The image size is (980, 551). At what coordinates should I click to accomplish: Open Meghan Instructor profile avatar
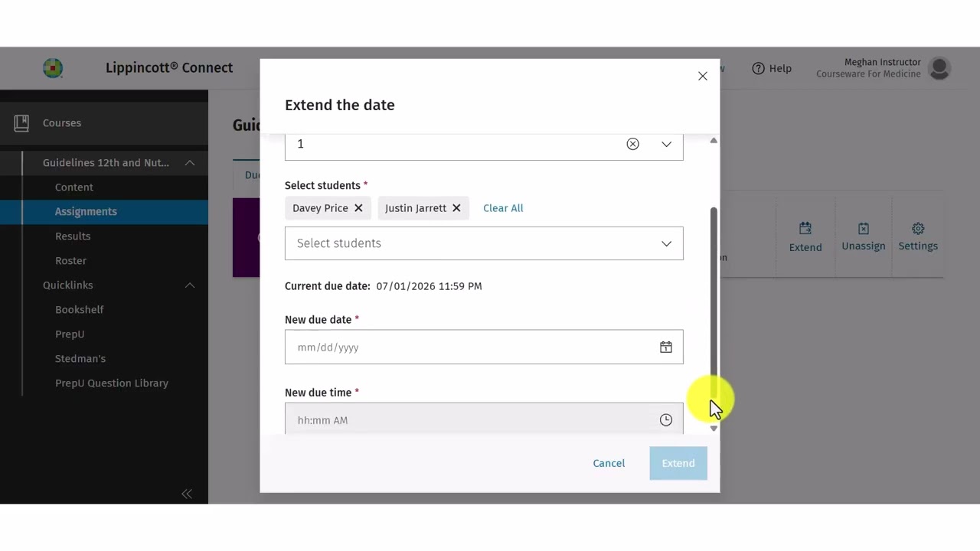[x=939, y=68]
